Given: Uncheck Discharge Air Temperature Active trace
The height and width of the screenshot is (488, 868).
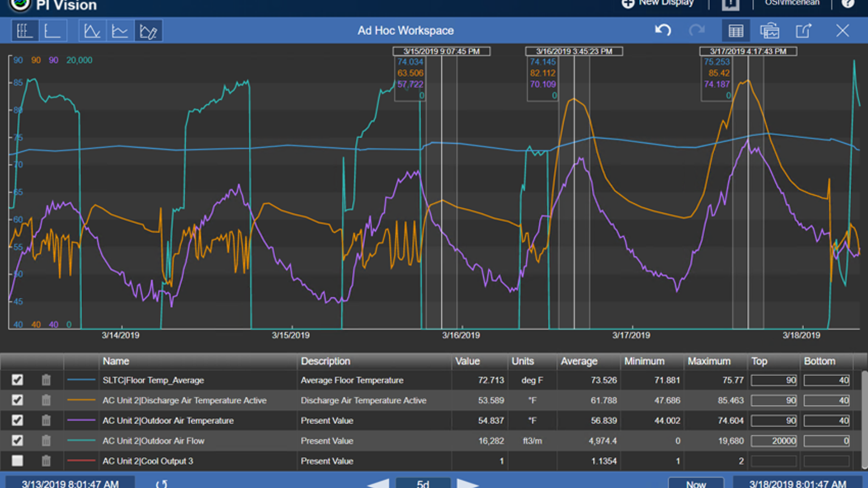Looking at the screenshot, I should click(x=17, y=400).
